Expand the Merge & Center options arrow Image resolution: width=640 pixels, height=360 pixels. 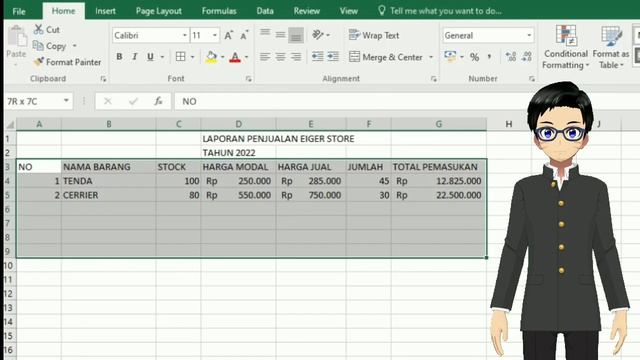click(431, 57)
